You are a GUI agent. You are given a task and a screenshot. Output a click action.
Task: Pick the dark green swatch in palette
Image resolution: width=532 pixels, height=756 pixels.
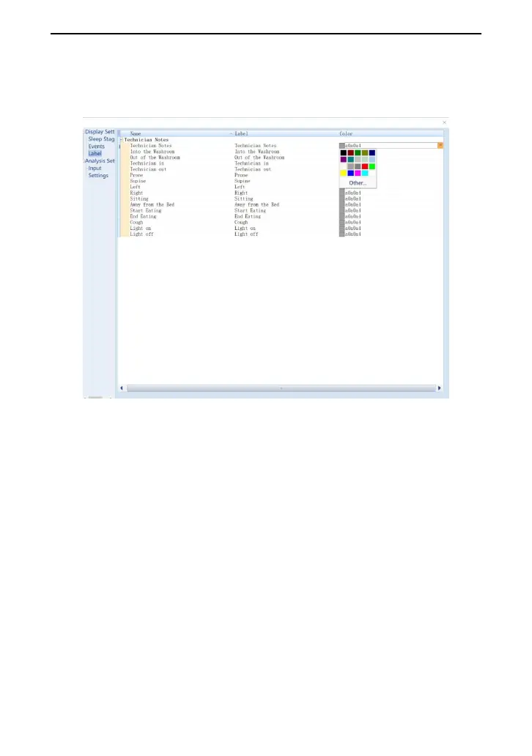click(358, 153)
